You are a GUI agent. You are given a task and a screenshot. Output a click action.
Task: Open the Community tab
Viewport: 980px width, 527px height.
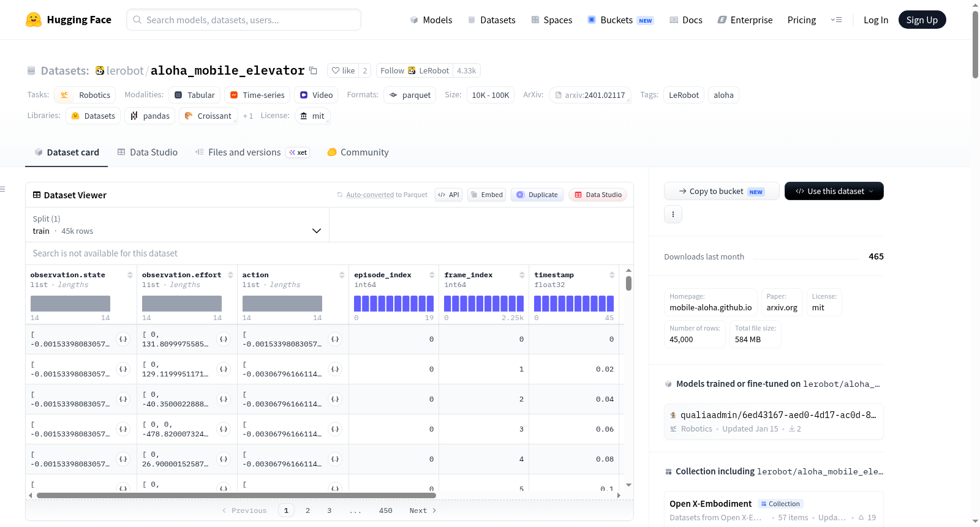coord(358,152)
